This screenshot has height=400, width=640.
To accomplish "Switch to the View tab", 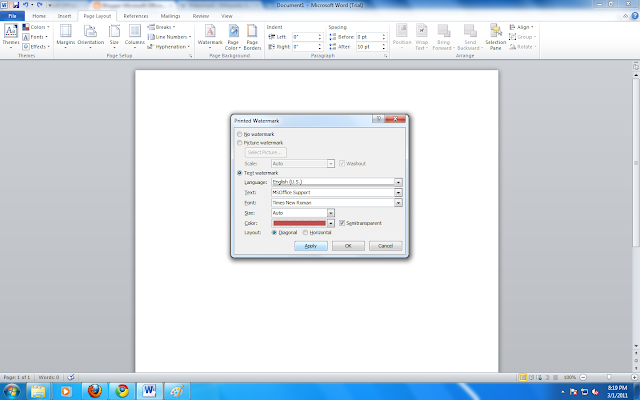I will pyautogui.click(x=227, y=16).
